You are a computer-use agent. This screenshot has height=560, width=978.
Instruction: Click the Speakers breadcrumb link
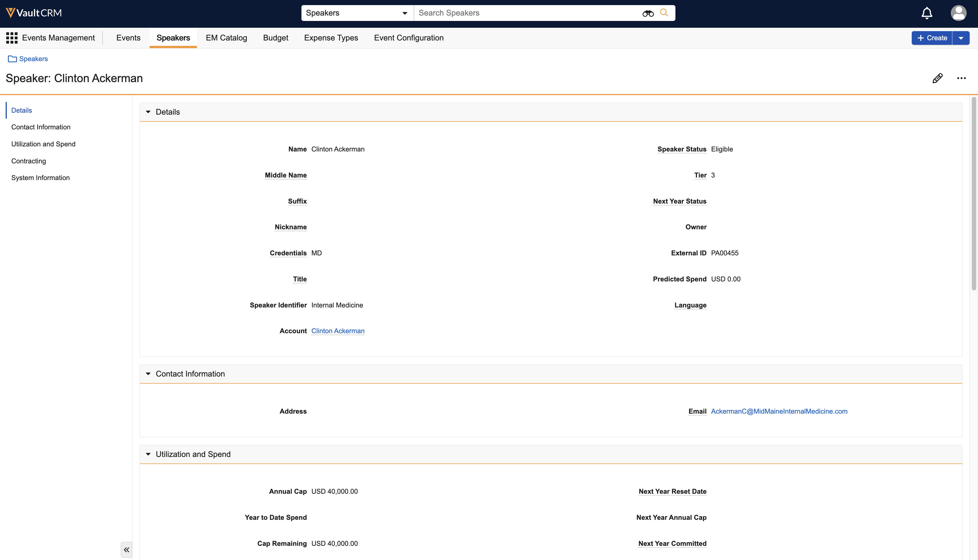click(33, 59)
